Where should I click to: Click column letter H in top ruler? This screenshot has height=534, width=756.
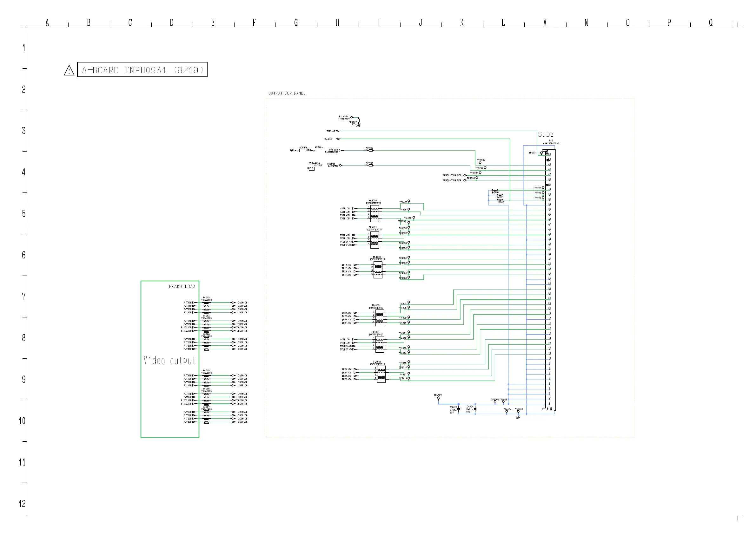[x=337, y=23]
